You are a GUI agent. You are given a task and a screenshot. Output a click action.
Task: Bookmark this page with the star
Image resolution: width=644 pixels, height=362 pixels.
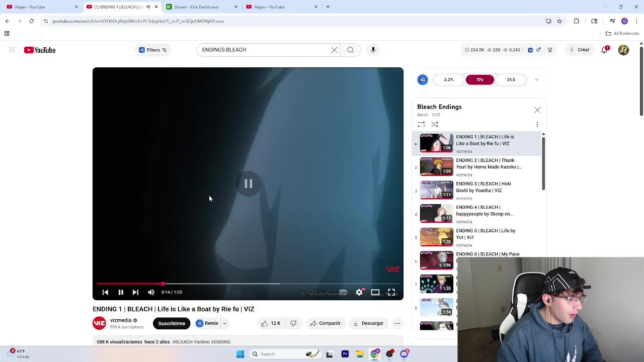[x=559, y=21]
